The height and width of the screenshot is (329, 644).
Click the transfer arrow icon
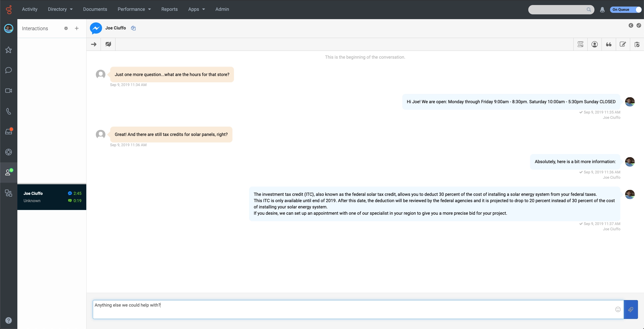click(94, 44)
